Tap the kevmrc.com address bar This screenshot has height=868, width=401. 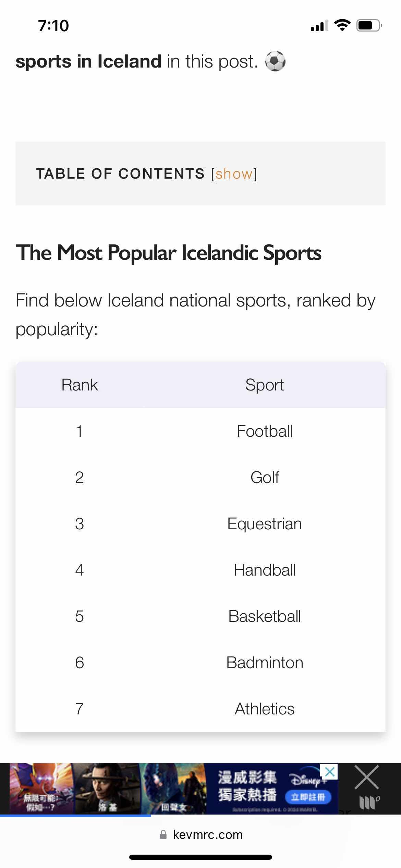[208, 835]
